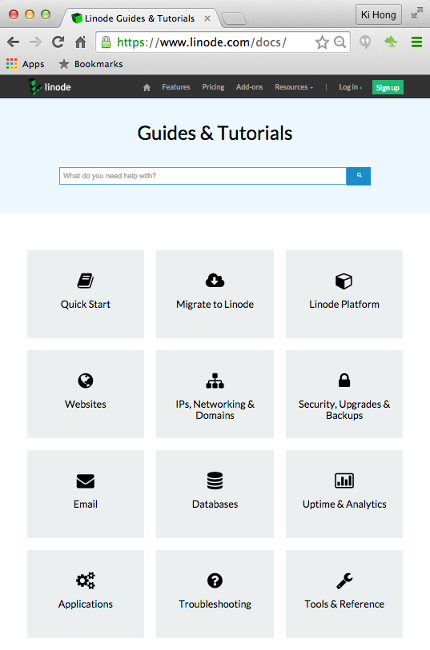This screenshot has height=650, width=430.
Task: Open the Chrome hamburger menu
Action: click(x=417, y=42)
